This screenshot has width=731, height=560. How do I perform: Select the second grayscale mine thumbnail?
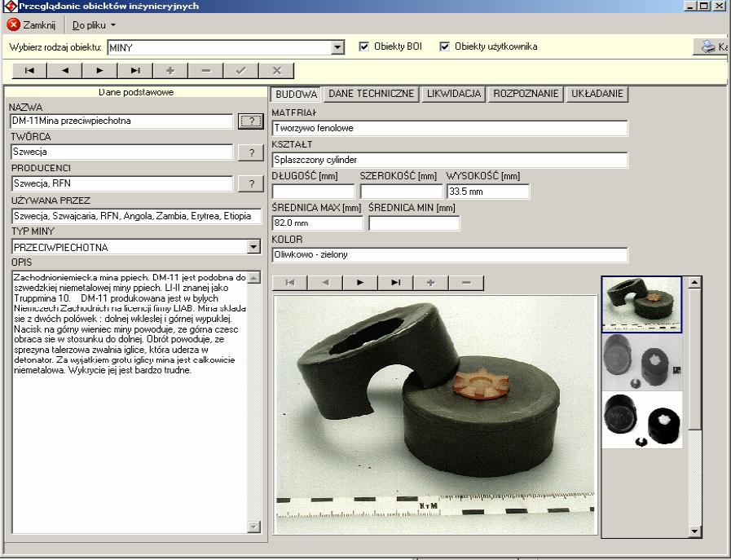coord(642,362)
